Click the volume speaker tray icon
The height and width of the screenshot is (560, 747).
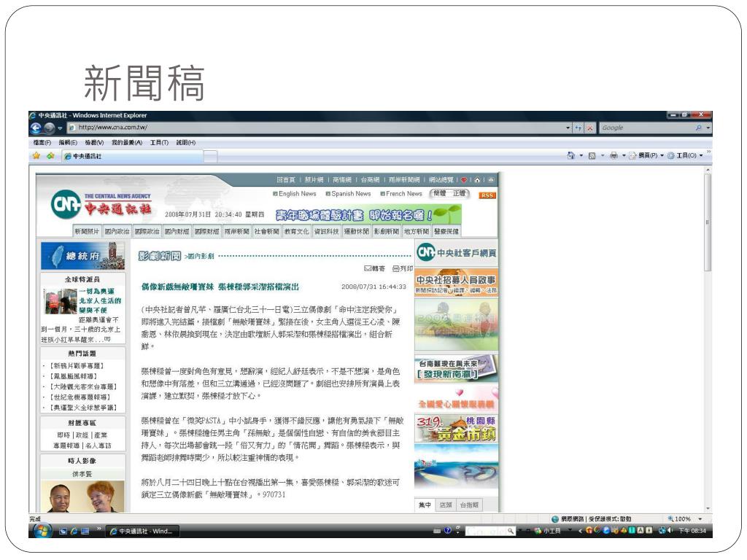670,531
